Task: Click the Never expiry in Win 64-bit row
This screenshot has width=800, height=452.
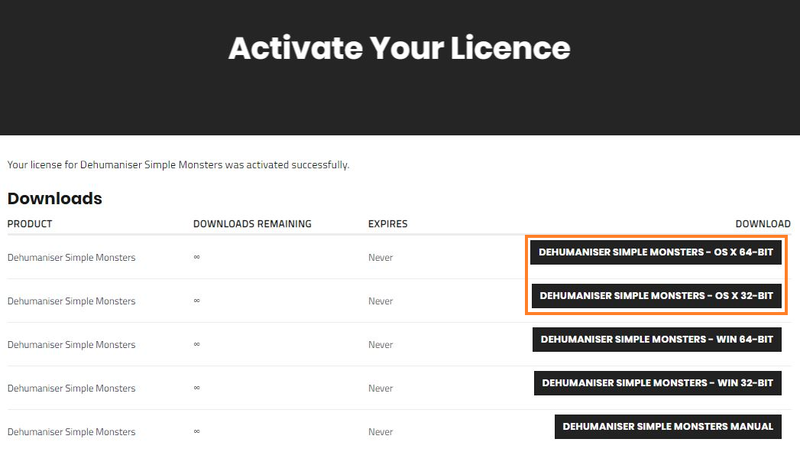Action: [380, 345]
